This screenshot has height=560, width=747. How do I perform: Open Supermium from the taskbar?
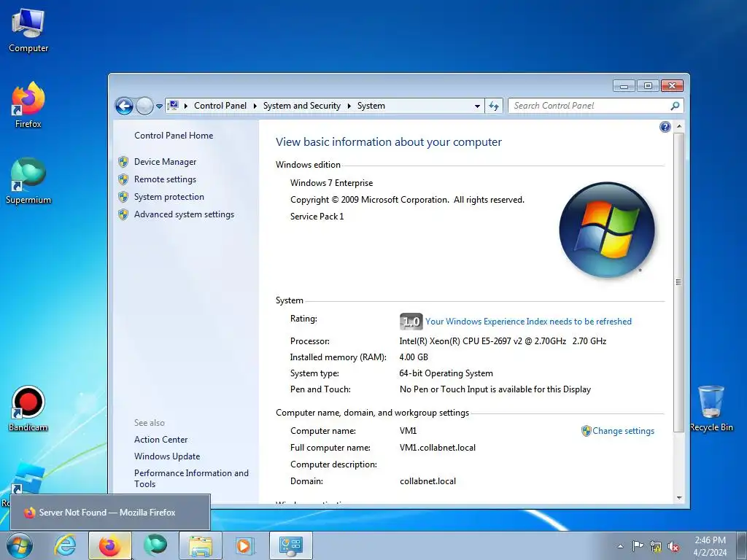click(x=155, y=545)
